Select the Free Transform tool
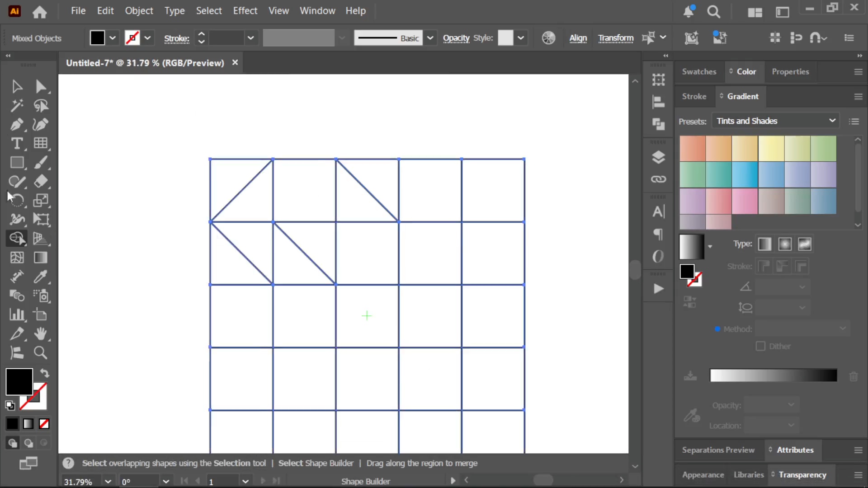 (41, 219)
